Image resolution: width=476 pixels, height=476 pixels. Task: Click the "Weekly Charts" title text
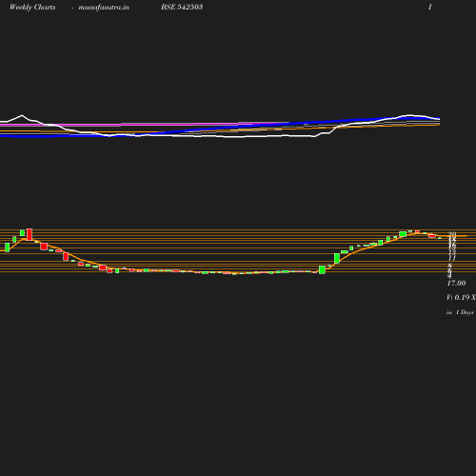32,8
